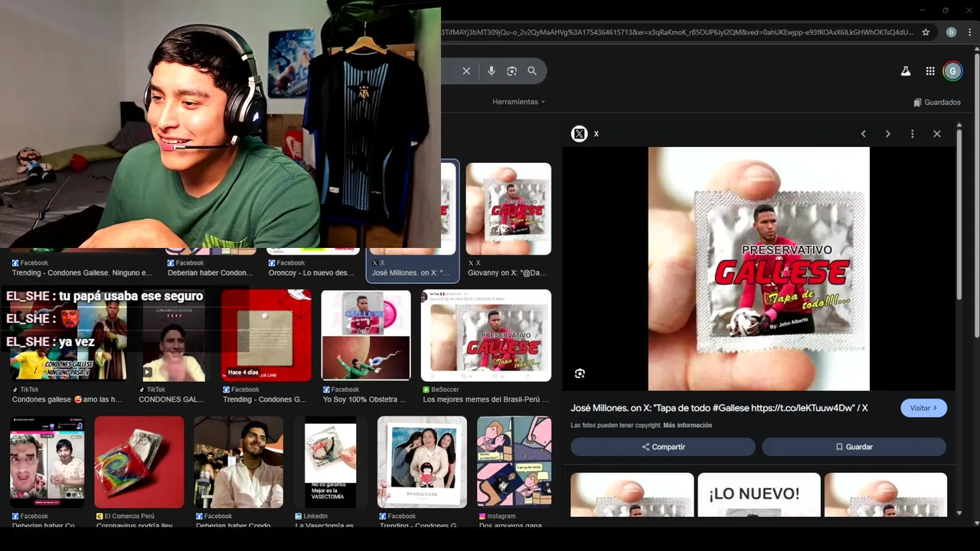This screenshot has height=551, width=980.
Task: Close the image preview panel
Action: [x=937, y=134]
